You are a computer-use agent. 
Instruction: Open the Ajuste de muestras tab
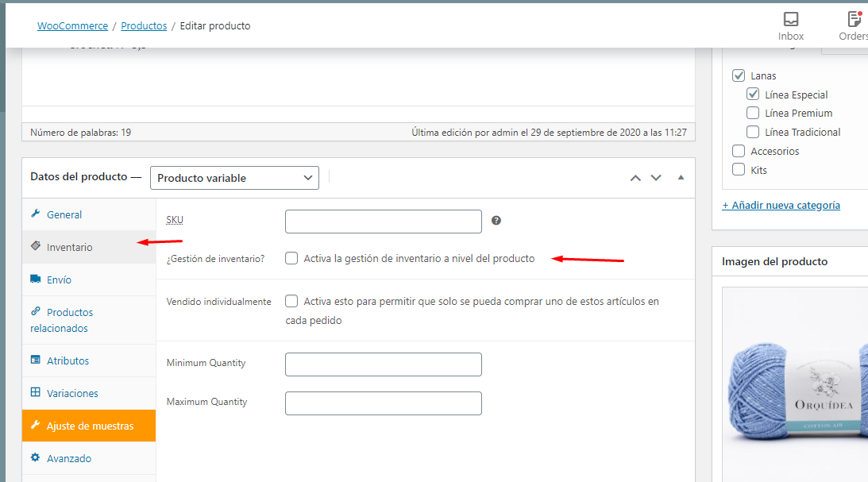pos(89,426)
